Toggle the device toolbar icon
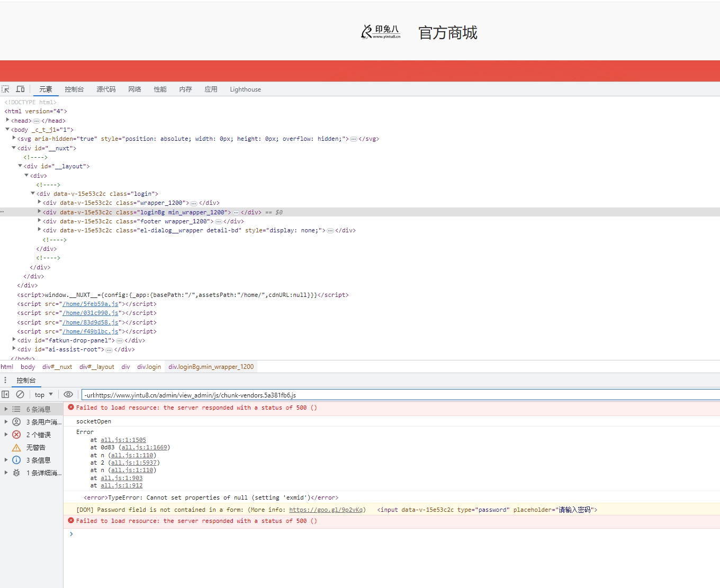Viewport: 720px width, 588px height. click(x=21, y=89)
